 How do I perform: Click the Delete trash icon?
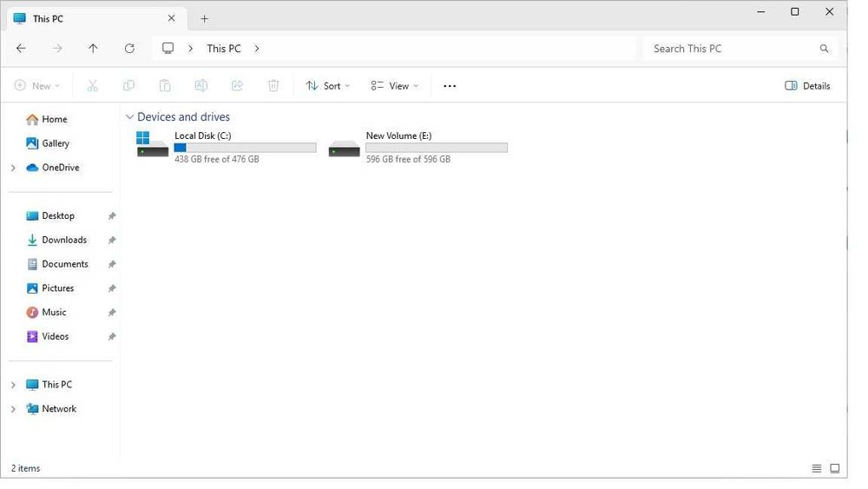point(273,85)
